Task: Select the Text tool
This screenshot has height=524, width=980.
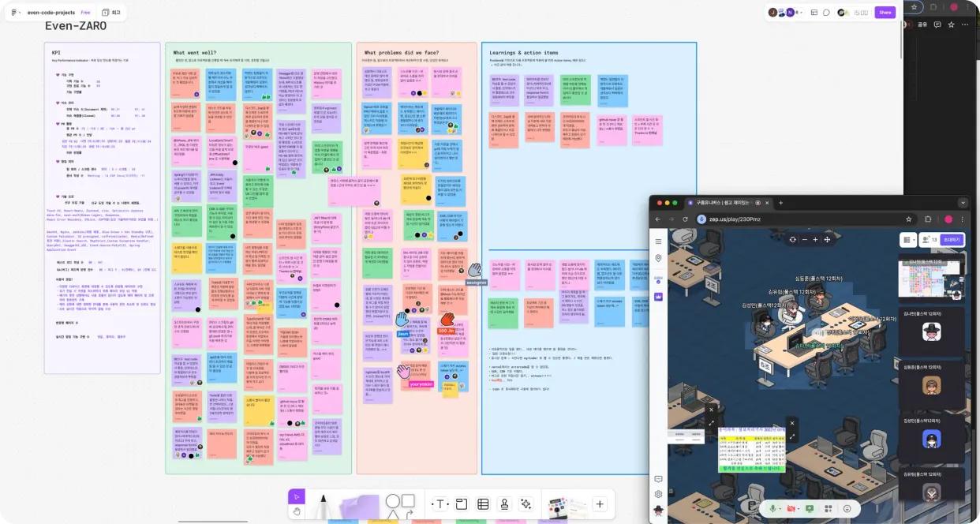Action: click(x=440, y=504)
